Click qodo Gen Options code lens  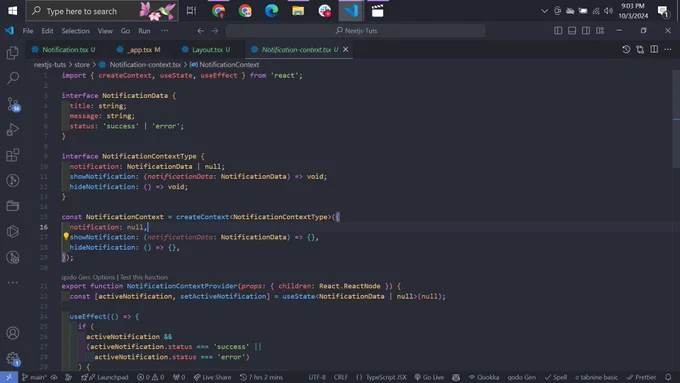(88, 277)
